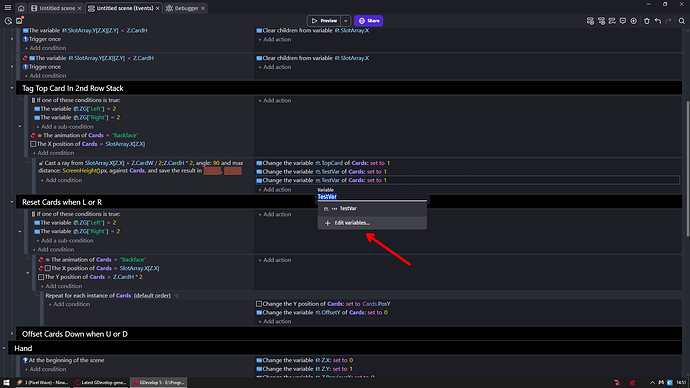Collapse the Backface animation sub-event arrow
The image size is (690, 388).
pos(28,273)
